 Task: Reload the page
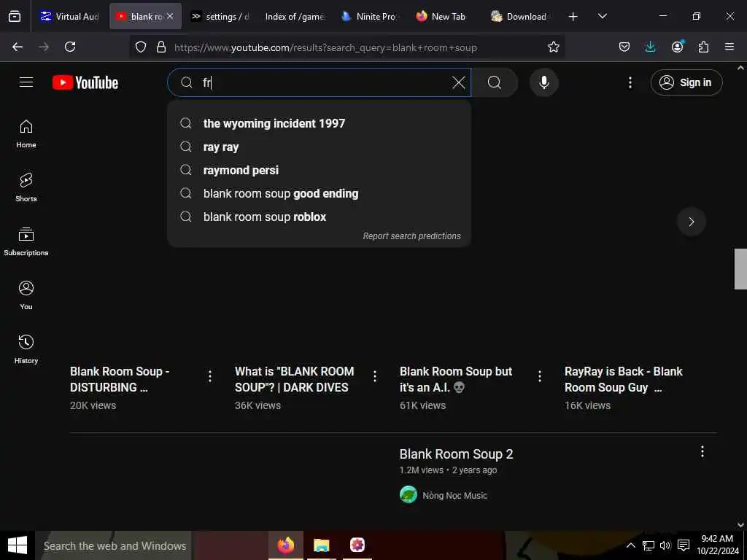click(70, 47)
